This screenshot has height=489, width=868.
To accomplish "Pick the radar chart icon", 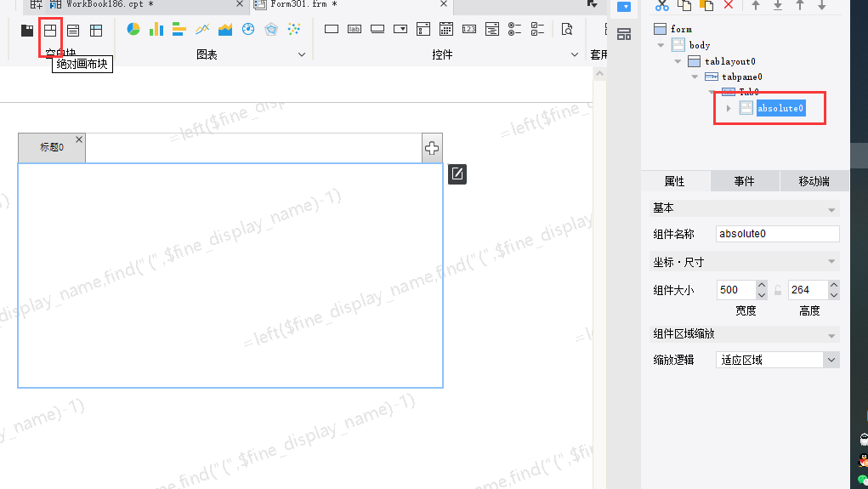I will pos(271,29).
